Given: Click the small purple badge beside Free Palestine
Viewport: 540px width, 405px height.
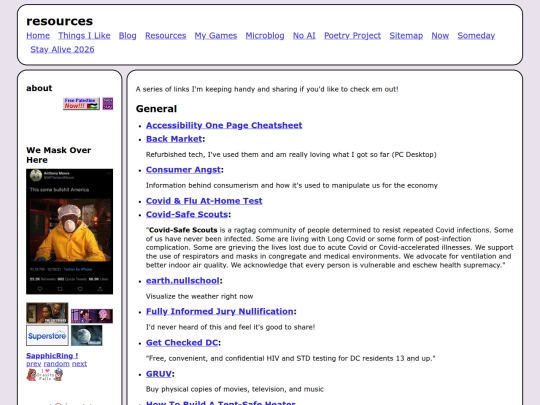Looking at the screenshot, I should (x=108, y=104).
